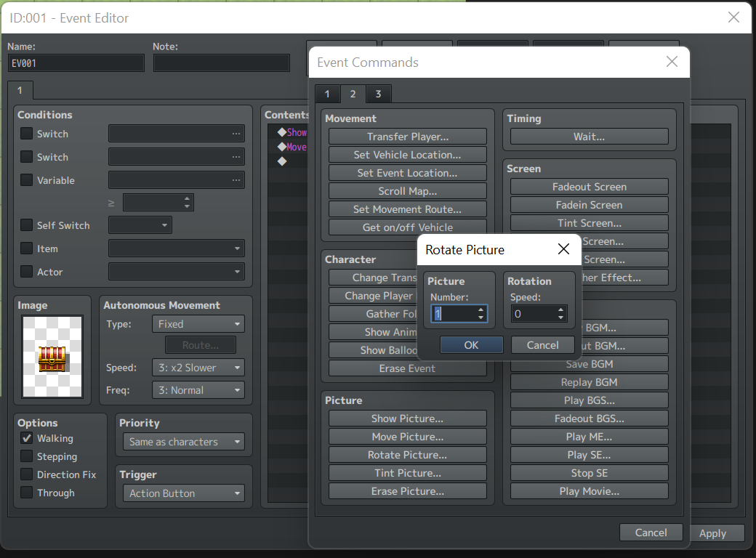The height and width of the screenshot is (558, 756).
Task: Close the Rotate Picture dialog
Action: tap(563, 249)
